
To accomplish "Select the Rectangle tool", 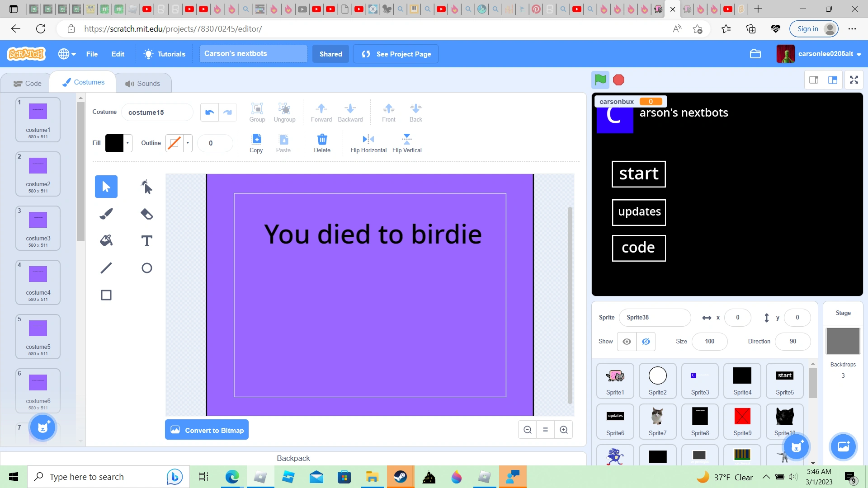I will (106, 295).
